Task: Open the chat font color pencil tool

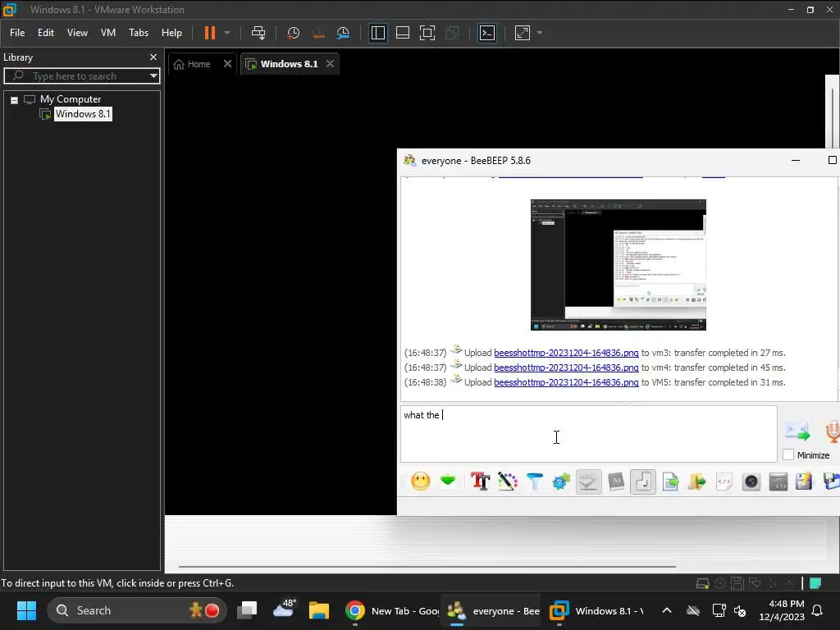Action: pos(507,481)
